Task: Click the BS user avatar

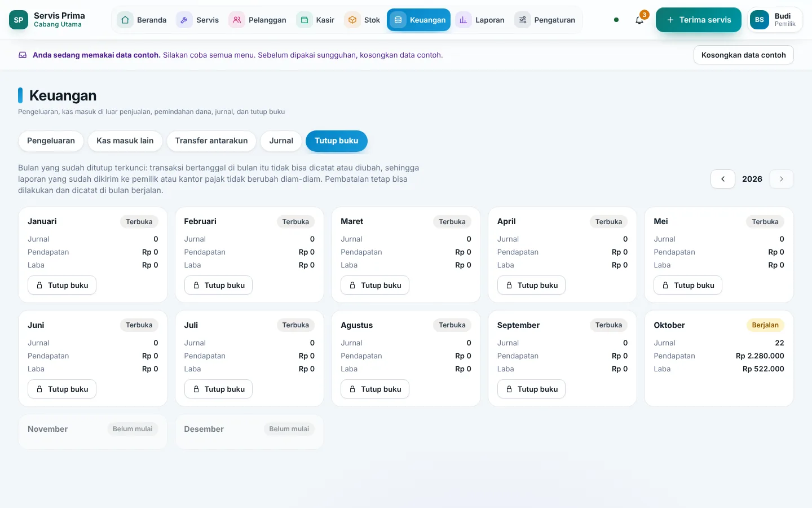Action: click(760, 20)
